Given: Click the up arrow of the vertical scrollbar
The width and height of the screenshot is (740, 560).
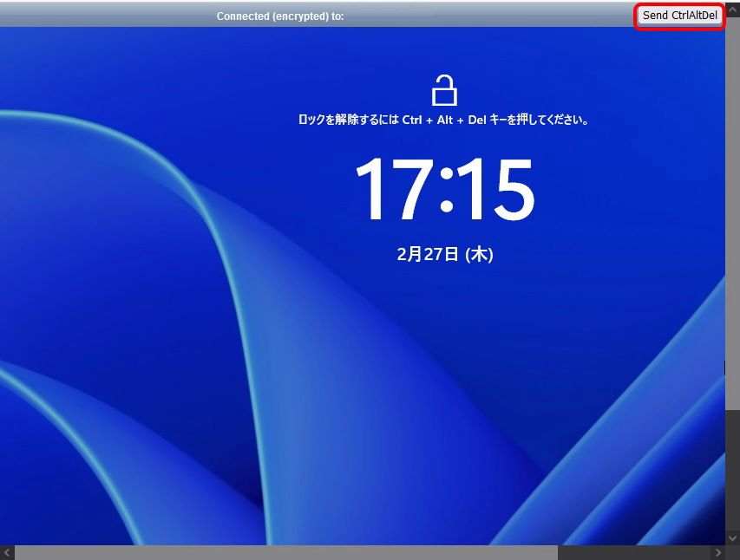Looking at the screenshot, I should pyautogui.click(x=733, y=9).
